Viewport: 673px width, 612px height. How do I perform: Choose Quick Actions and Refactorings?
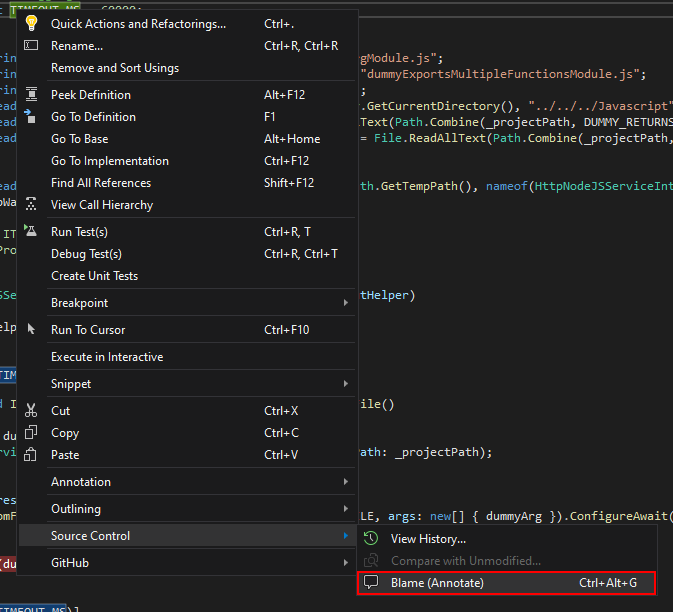pyautogui.click(x=187, y=24)
